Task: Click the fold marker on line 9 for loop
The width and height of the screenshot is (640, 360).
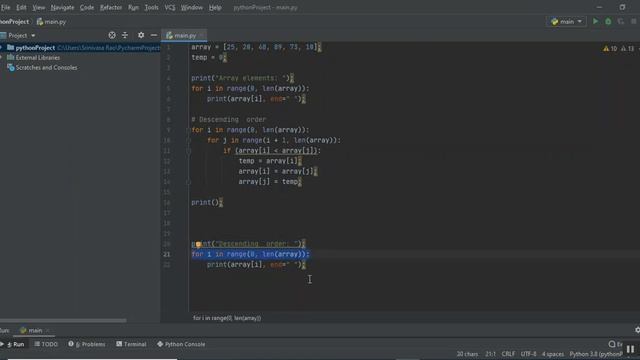Action: 188,130
